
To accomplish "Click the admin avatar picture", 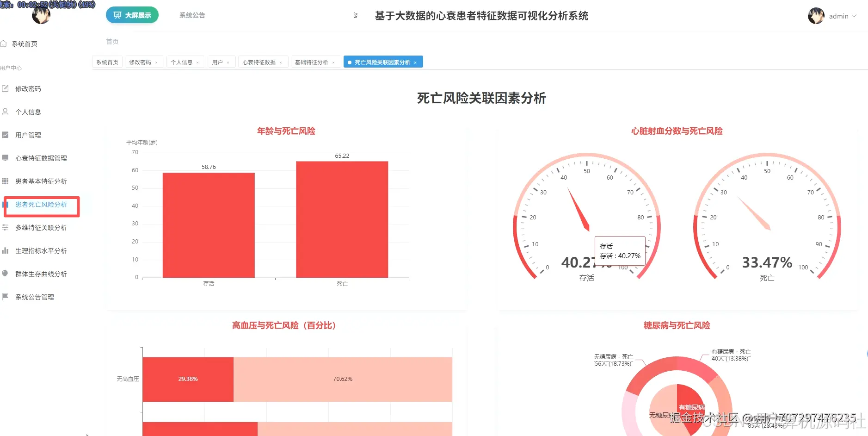I will (x=816, y=15).
